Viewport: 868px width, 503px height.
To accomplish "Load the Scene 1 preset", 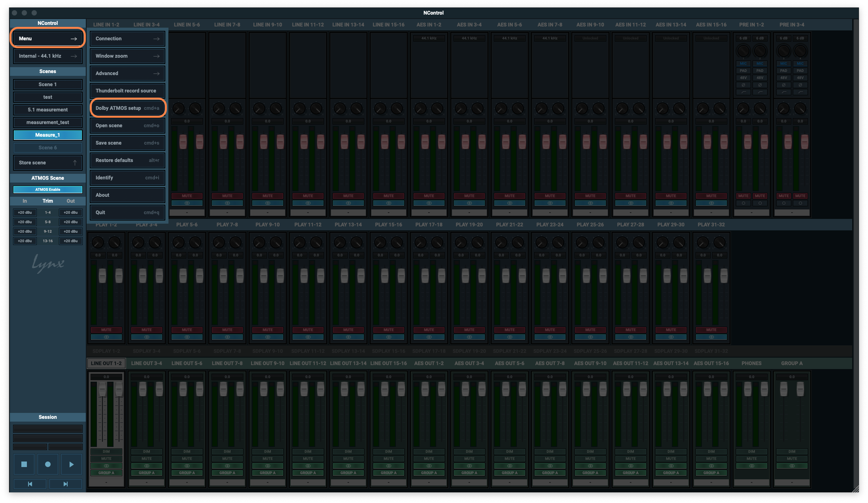I will [x=48, y=85].
